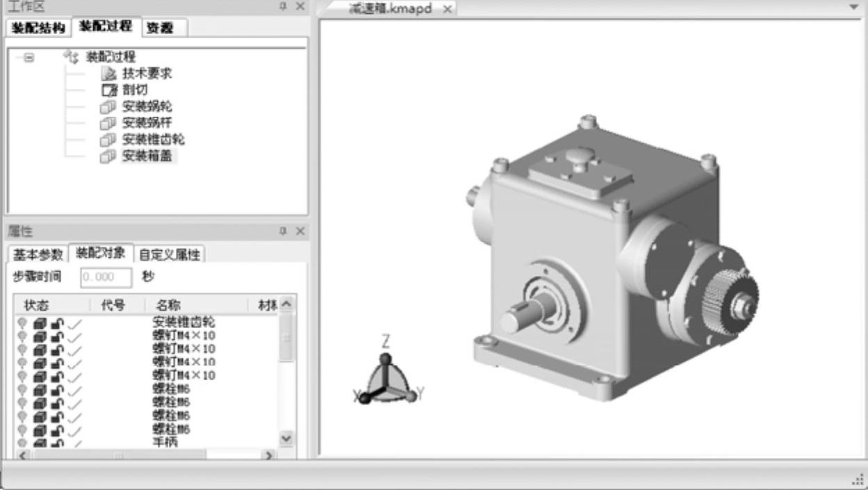Viewport: 868px width, 490px height.
Task: Collapse the 装配过程 tree root node
Action: click(x=29, y=58)
